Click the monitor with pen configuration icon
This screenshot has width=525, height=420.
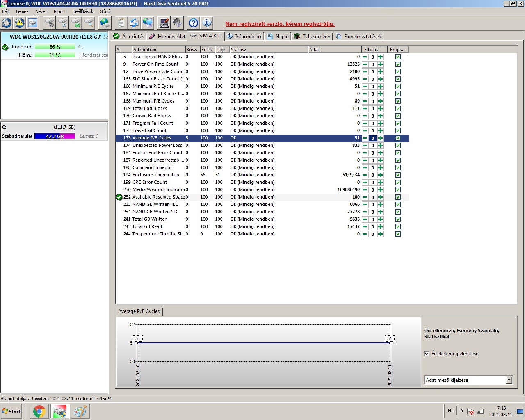(x=164, y=23)
